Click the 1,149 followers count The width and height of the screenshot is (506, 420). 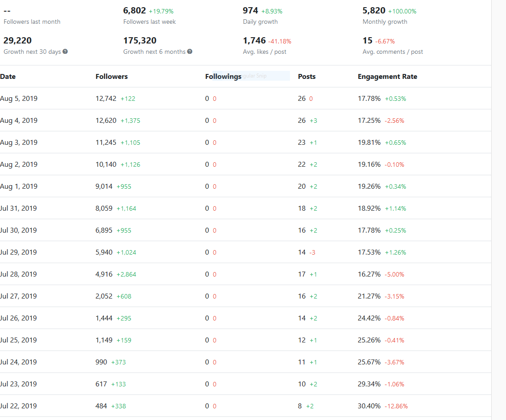[104, 340]
